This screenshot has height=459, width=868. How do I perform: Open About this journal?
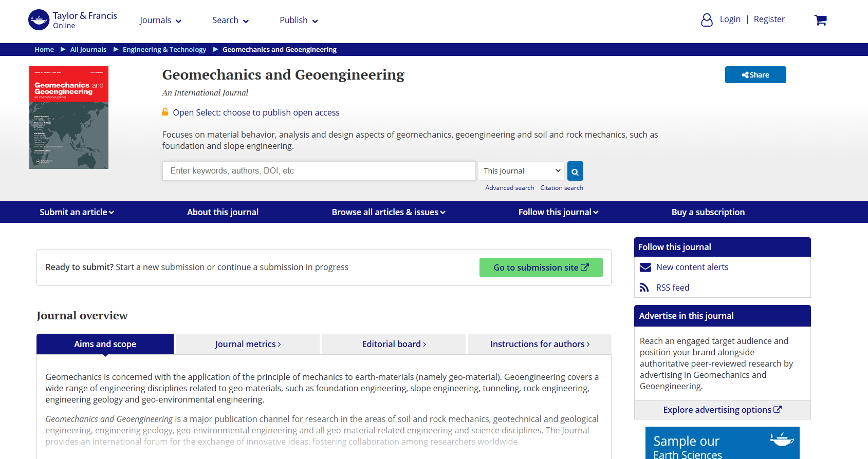click(x=223, y=212)
